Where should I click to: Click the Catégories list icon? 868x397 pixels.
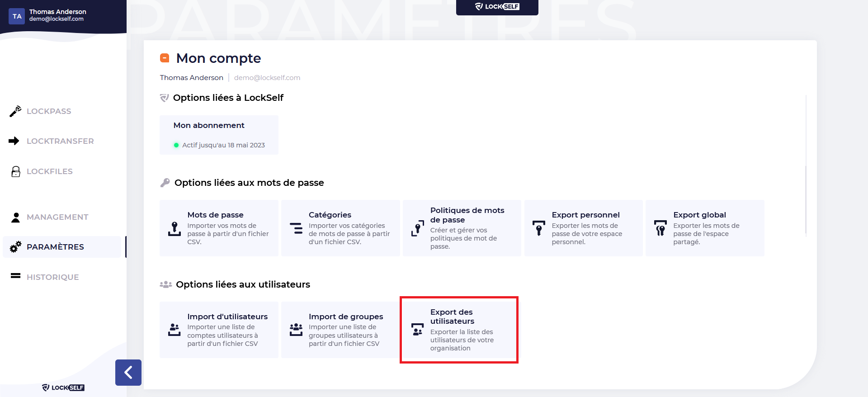(296, 228)
